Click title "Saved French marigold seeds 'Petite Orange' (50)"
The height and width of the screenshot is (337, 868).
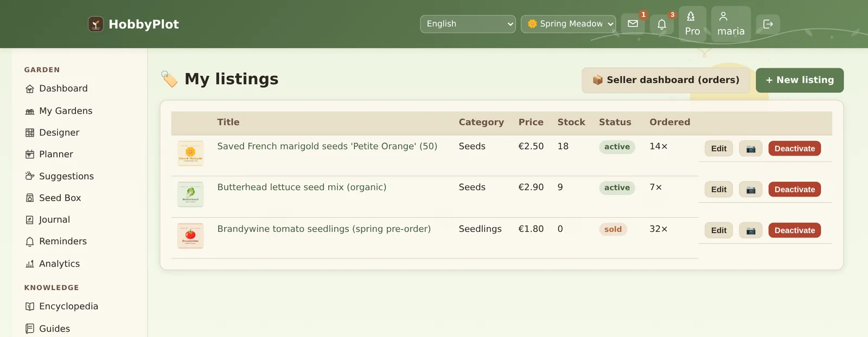click(x=327, y=146)
